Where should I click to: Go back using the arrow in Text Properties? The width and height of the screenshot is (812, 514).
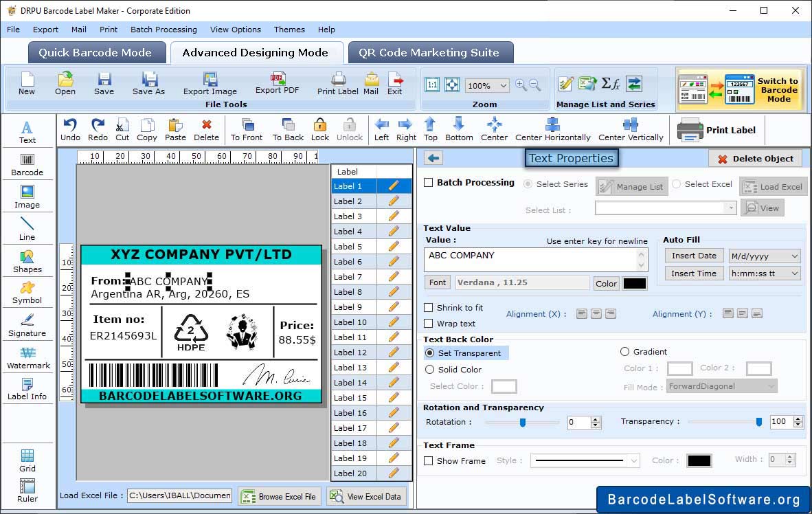[434, 158]
